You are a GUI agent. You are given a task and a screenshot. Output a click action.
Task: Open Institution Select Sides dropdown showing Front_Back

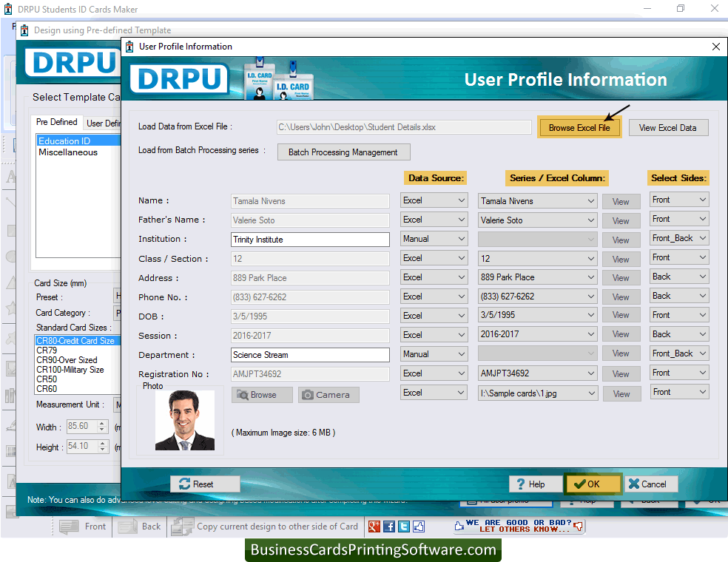pos(679,238)
